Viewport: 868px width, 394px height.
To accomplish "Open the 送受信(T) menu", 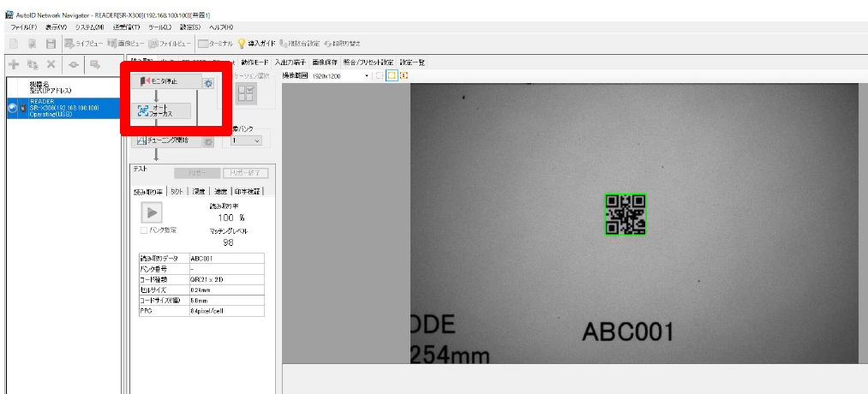I will [x=126, y=27].
